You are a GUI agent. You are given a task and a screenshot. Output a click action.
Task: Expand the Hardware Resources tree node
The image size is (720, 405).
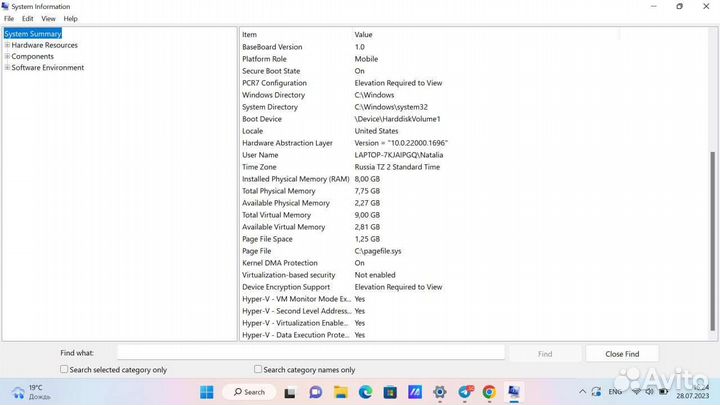coord(7,45)
